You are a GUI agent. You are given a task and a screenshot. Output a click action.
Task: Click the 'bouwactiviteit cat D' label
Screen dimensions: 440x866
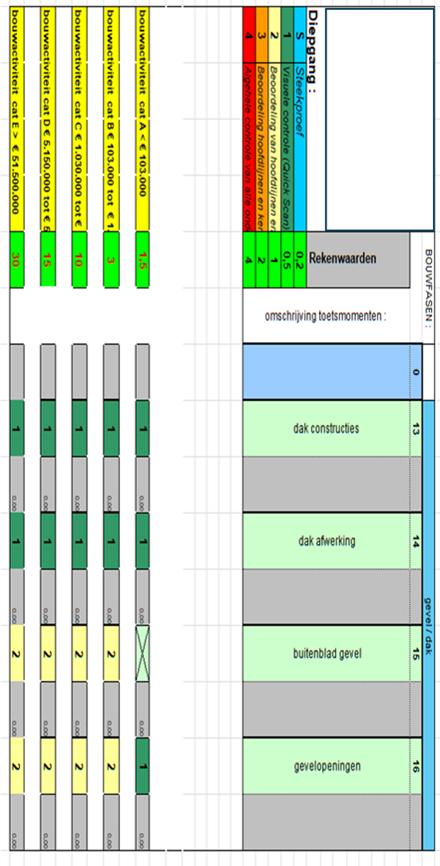pos(47,120)
